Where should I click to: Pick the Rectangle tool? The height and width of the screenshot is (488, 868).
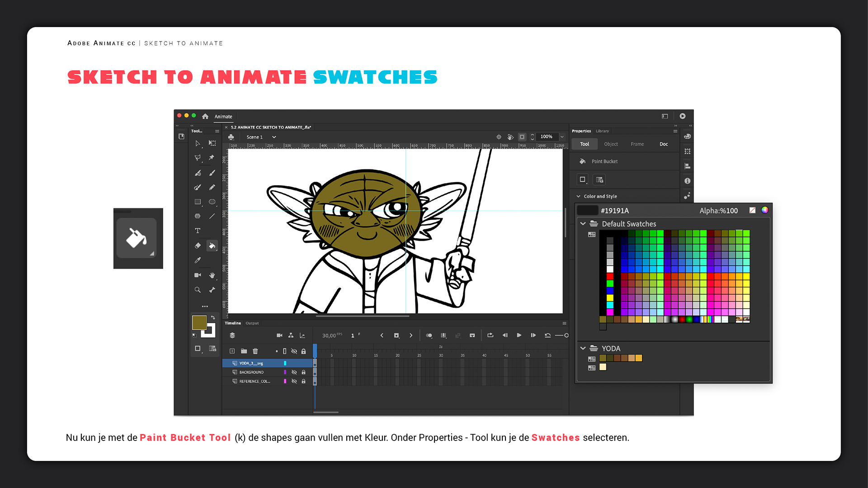[x=198, y=202]
